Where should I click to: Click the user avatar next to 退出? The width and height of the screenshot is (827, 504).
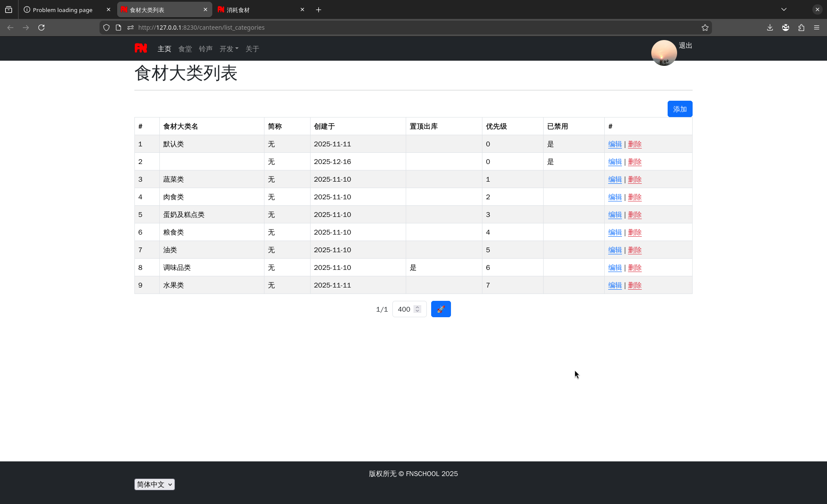tap(663, 53)
